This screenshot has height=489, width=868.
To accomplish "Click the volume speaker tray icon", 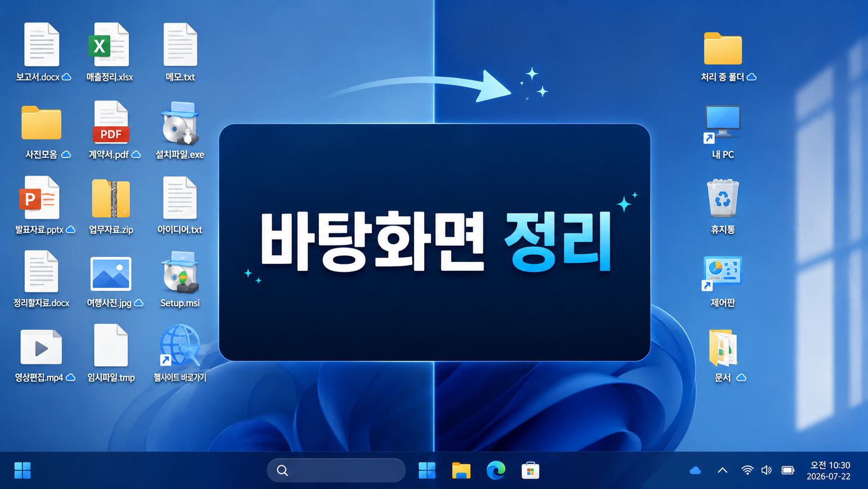I will tap(766, 470).
